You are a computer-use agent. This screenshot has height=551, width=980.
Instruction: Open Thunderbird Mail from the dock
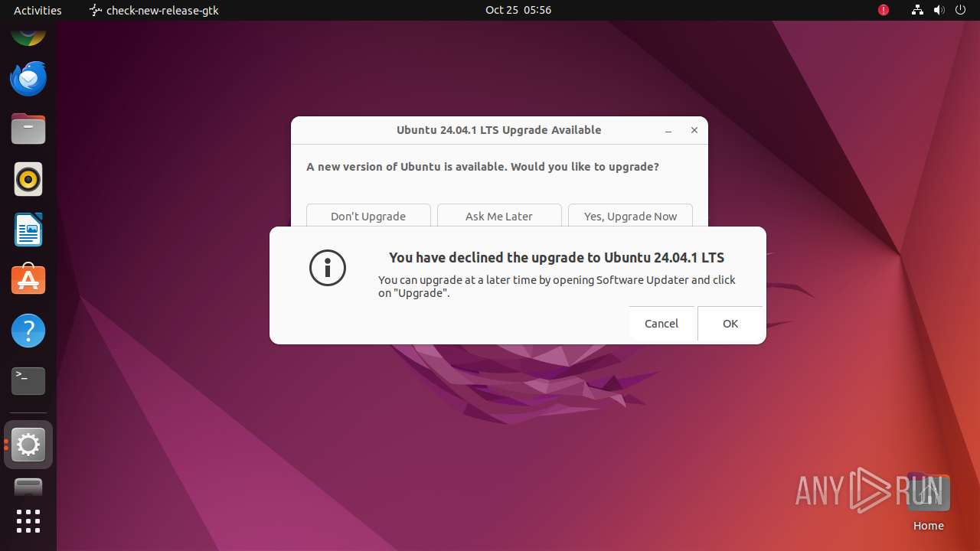point(28,78)
